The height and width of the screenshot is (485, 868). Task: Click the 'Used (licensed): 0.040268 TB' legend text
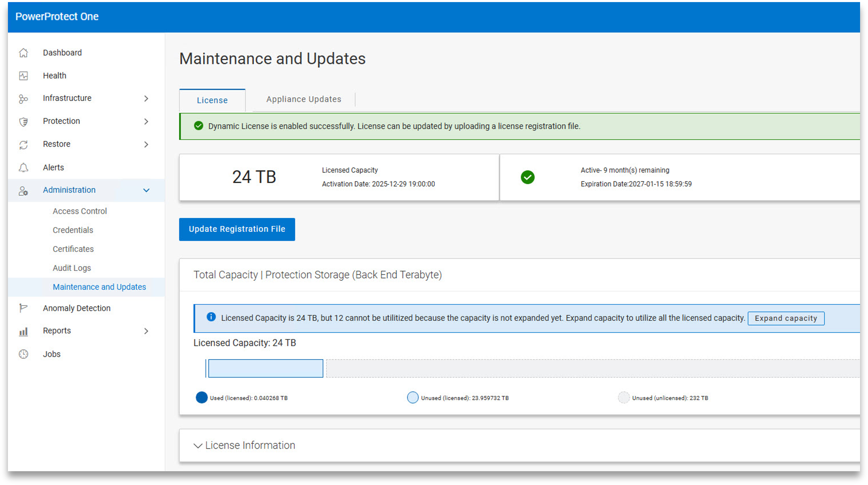coord(249,398)
